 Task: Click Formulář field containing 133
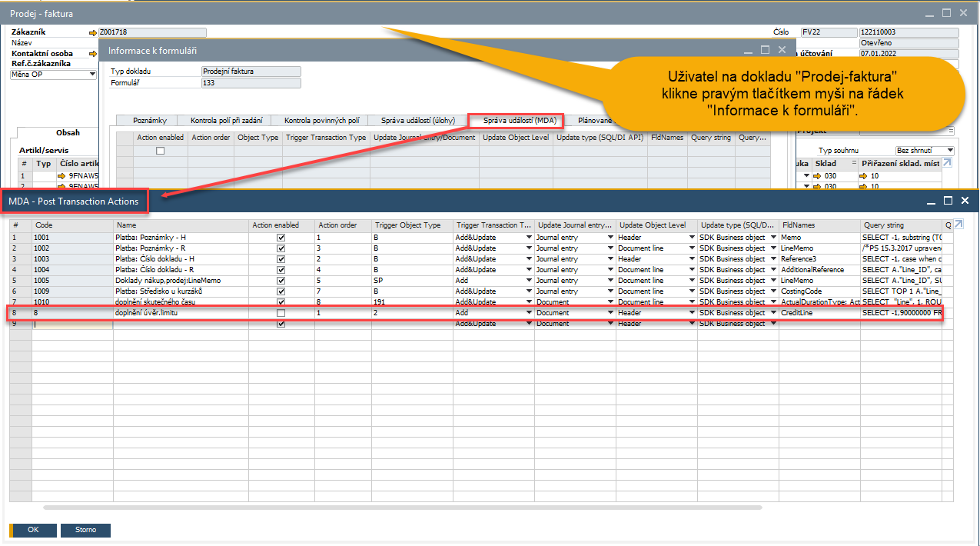[251, 82]
